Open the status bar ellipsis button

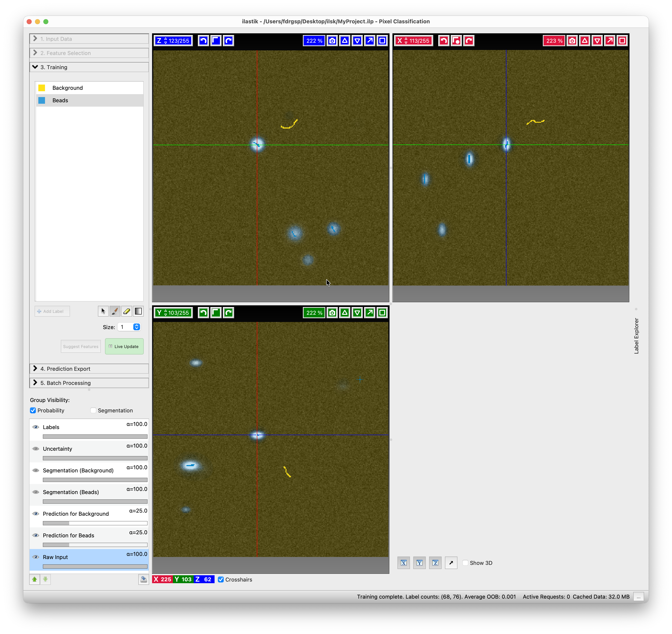click(x=638, y=597)
